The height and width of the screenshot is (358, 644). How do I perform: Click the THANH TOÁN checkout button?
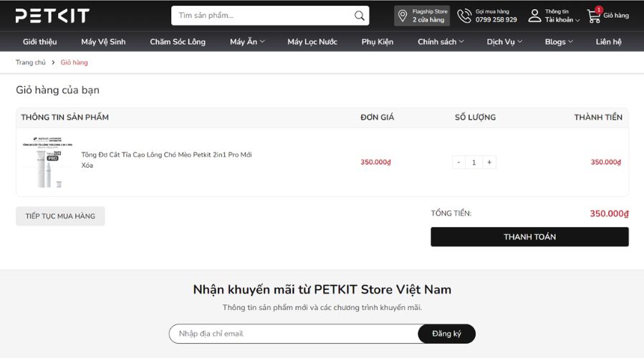(x=529, y=237)
